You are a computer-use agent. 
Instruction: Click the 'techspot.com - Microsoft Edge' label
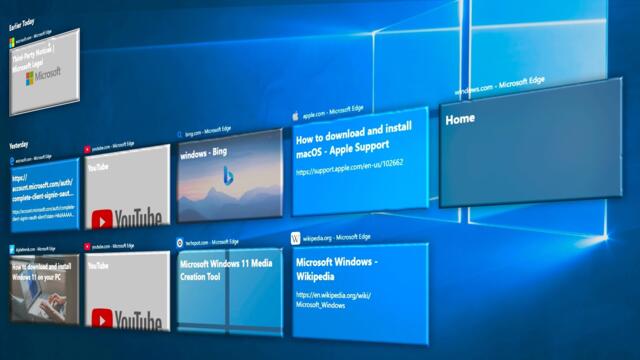click(x=212, y=242)
